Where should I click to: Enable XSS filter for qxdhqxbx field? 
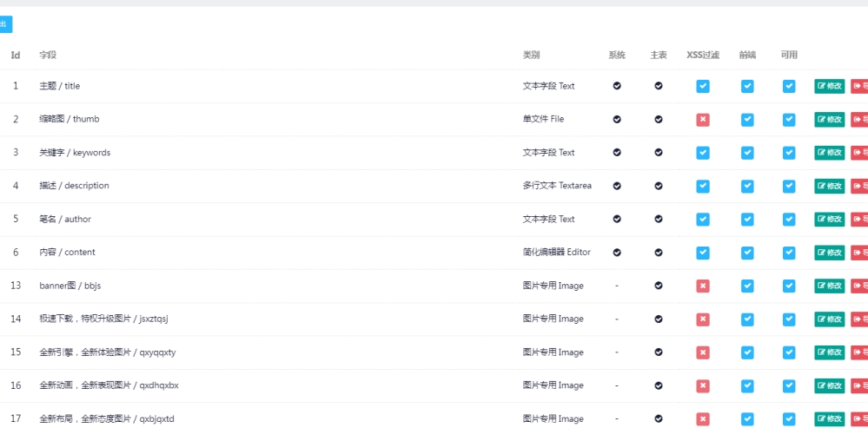click(703, 385)
